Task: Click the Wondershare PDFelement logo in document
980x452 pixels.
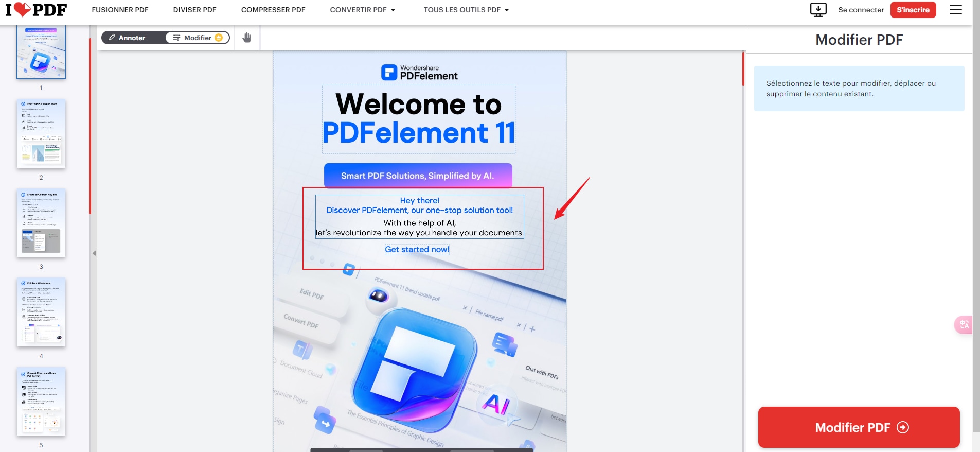Action: [x=419, y=72]
